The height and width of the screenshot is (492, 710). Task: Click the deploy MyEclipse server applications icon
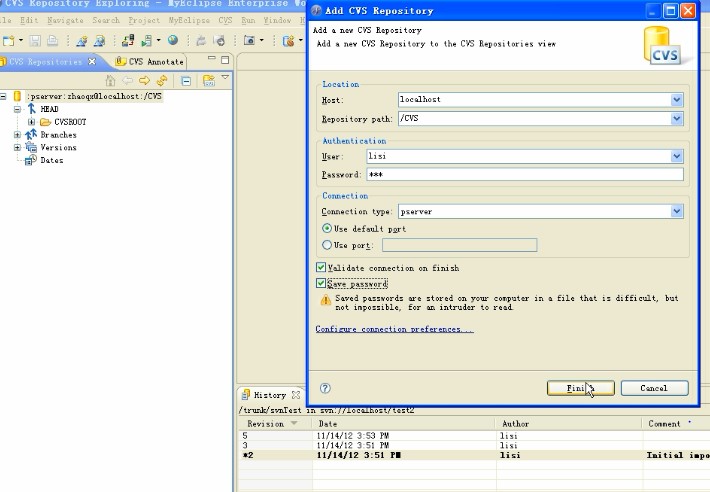(x=128, y=41)
